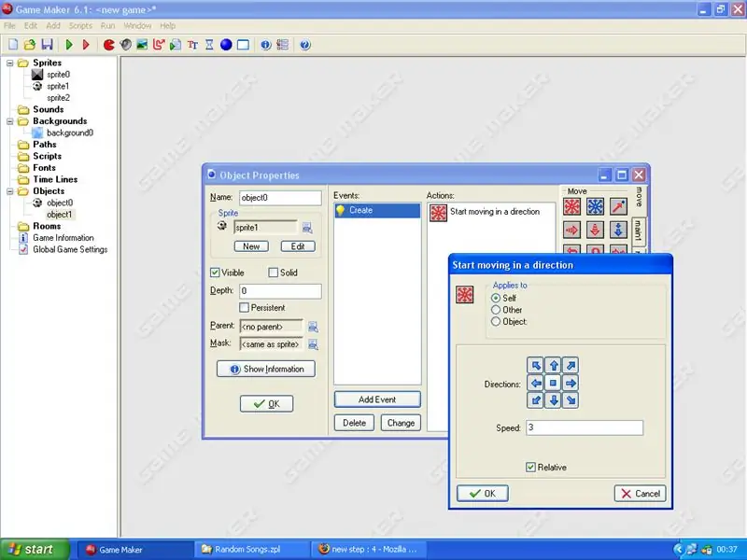Screen dimensions: 747x560
Task: Select the Object radio button
Action: click(x=496, y=321)
